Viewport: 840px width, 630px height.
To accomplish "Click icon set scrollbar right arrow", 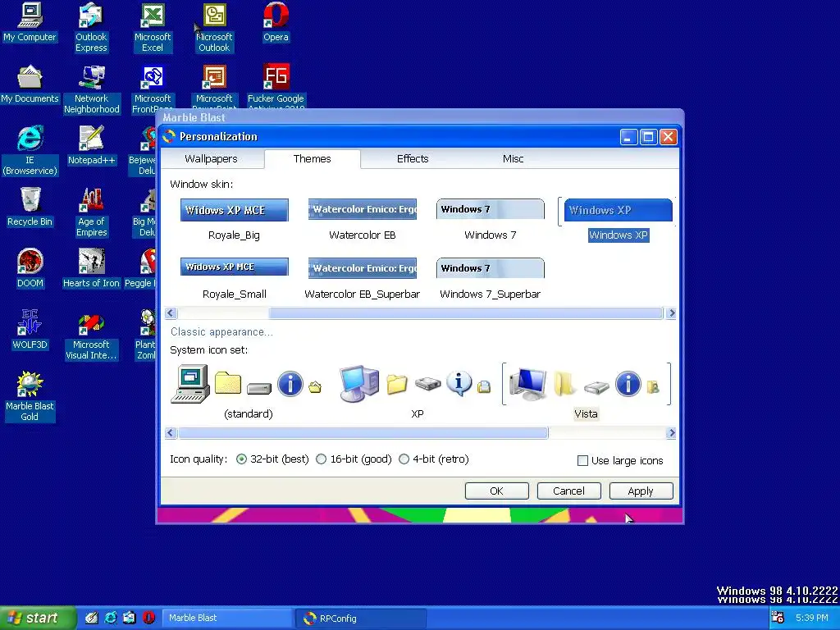I will [671, 433].
